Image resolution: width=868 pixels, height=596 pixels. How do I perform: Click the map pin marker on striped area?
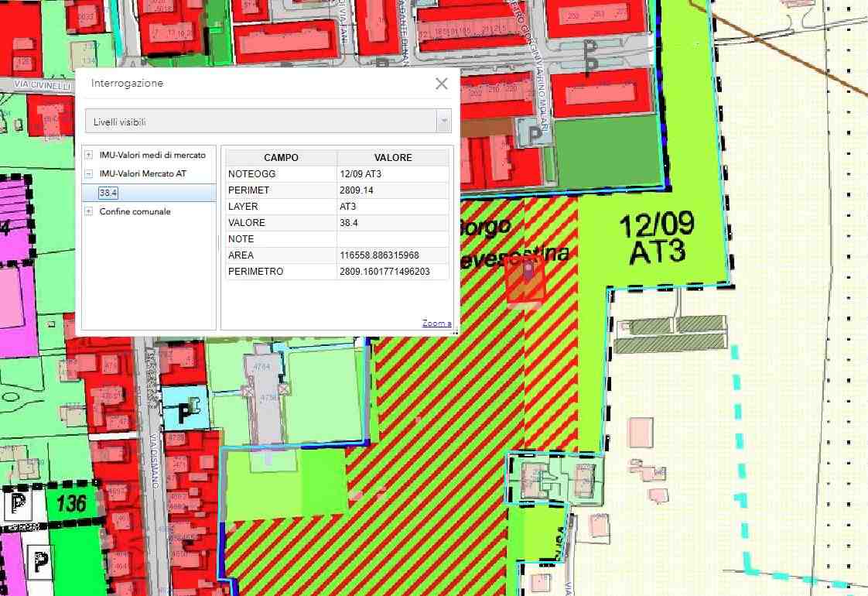(x=528, y=273)
